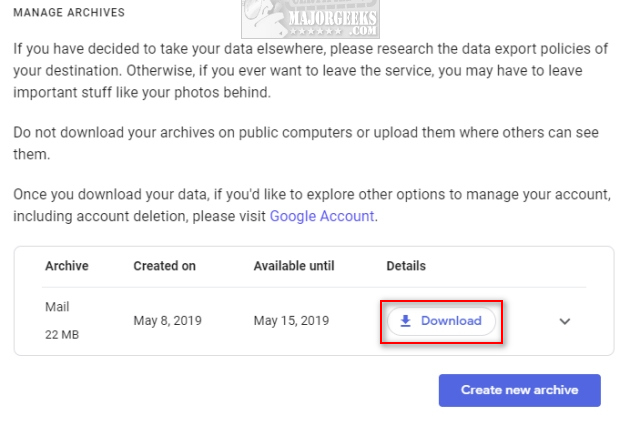Viewport: 640px width, 426px height.
Task: Select the Available until column header
Action: (x=294, y=266)
